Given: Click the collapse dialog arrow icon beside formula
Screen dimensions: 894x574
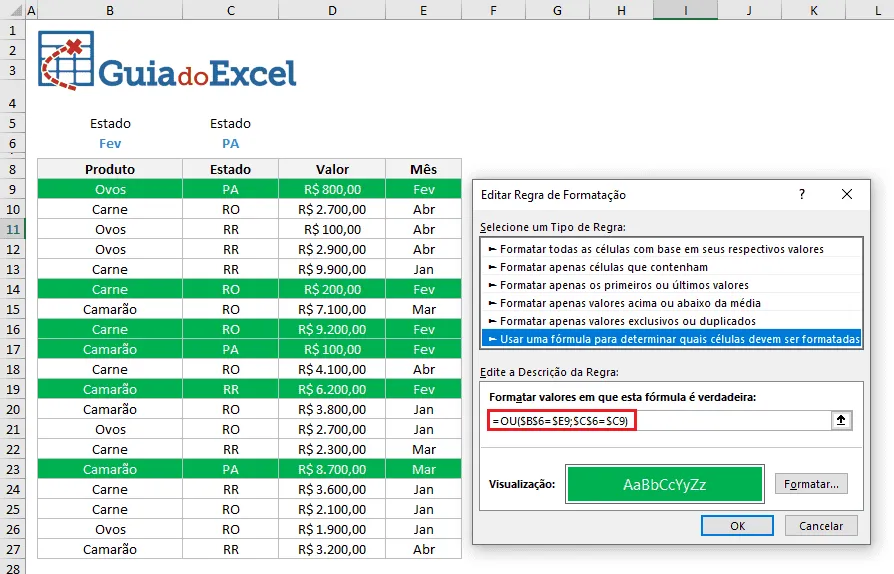Looking at the screenshot, I should pyautogui.click(x=841, y=421).
